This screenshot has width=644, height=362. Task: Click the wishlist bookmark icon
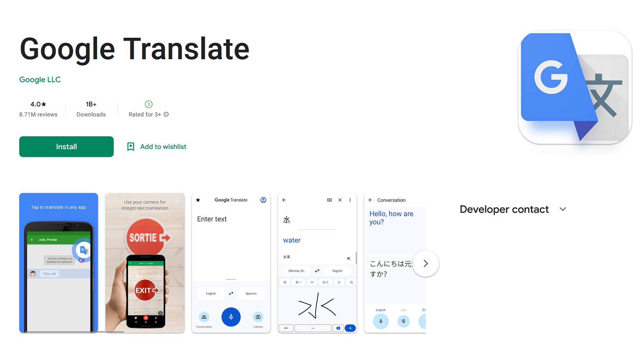tap(131, 147)
